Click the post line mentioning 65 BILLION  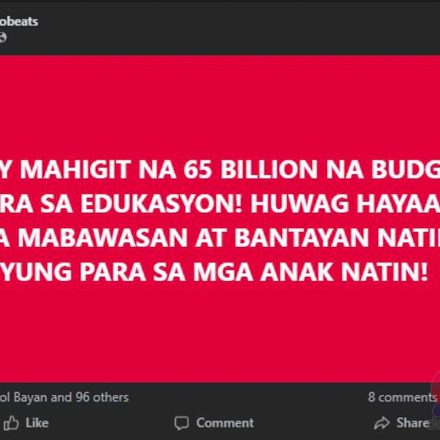tap(220, 169)
